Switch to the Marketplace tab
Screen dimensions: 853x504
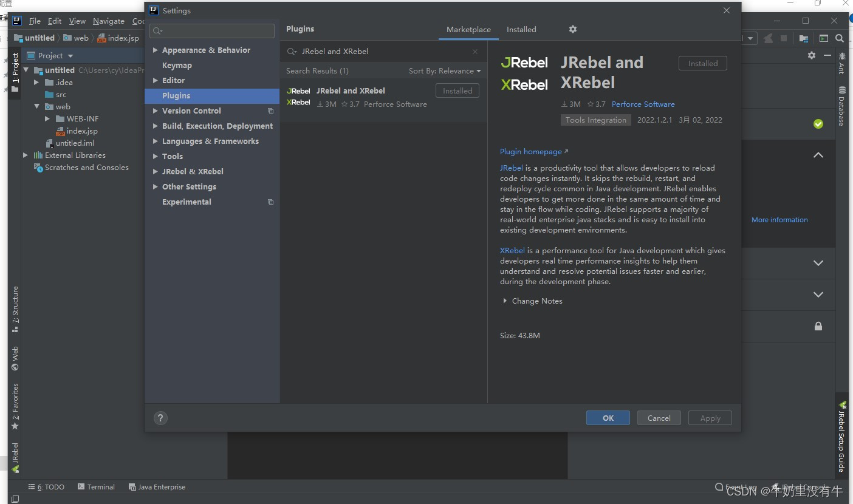[468, 29]
